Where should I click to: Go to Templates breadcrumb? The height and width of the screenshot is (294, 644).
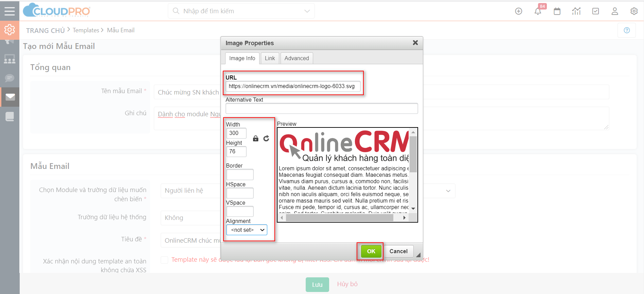tap(86, 30)
